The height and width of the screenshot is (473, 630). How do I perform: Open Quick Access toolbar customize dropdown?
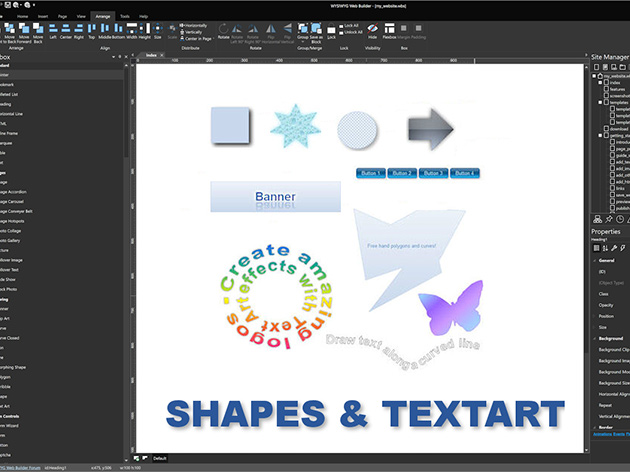pos(34,5)
